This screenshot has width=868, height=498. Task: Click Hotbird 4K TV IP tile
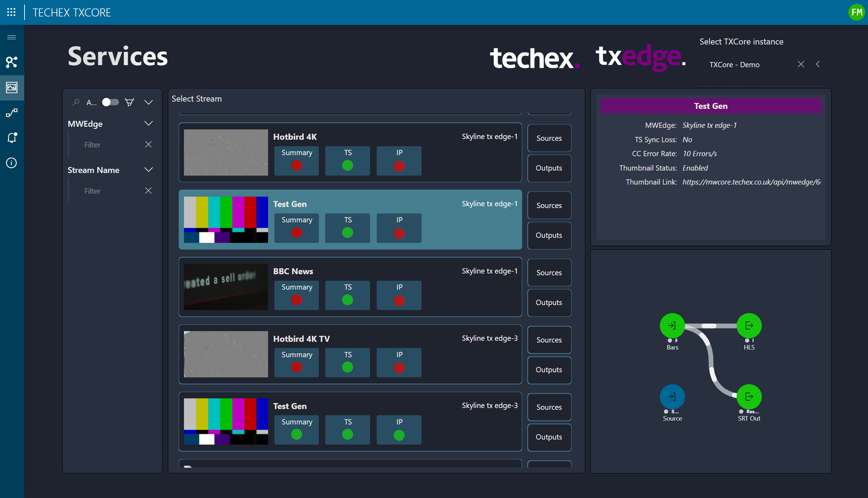click(399, 362)
